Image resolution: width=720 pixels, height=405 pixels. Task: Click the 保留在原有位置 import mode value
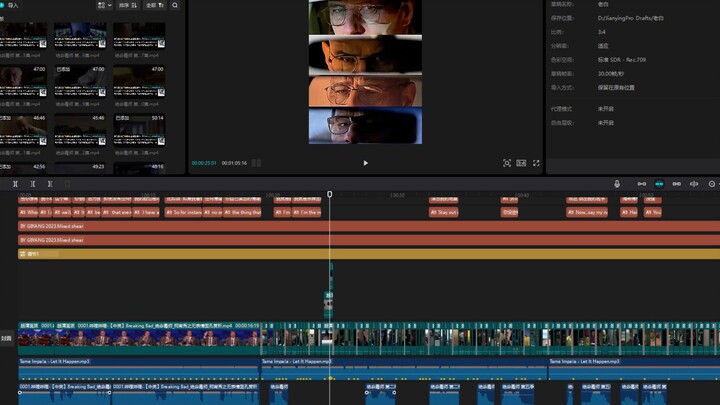616,87
